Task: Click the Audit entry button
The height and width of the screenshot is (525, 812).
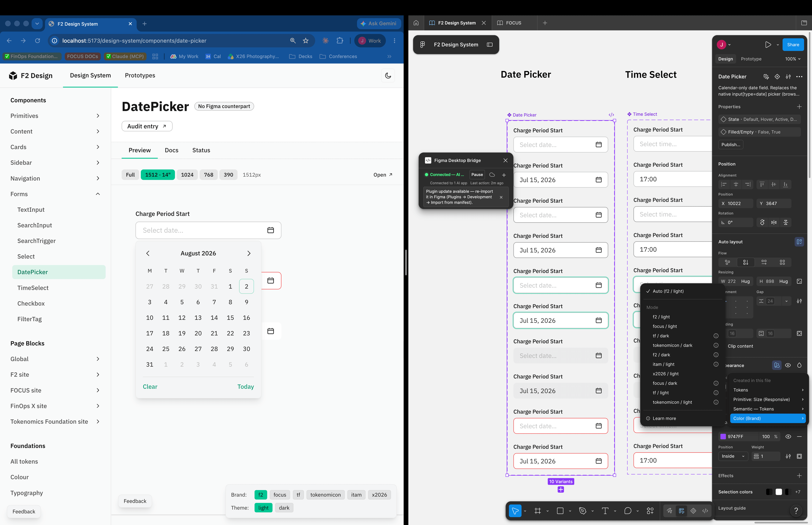Action: click(147, 126)
